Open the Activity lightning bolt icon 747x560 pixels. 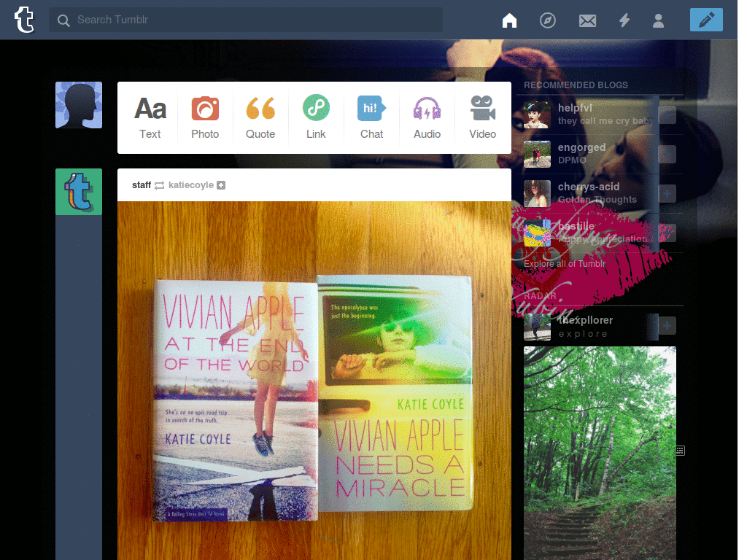(x=624, y=20)
